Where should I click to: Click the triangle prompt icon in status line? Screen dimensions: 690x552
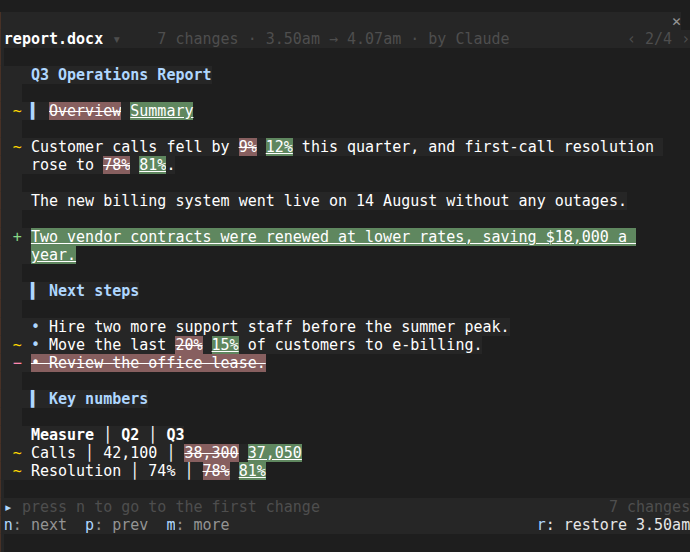click(8, 508)
